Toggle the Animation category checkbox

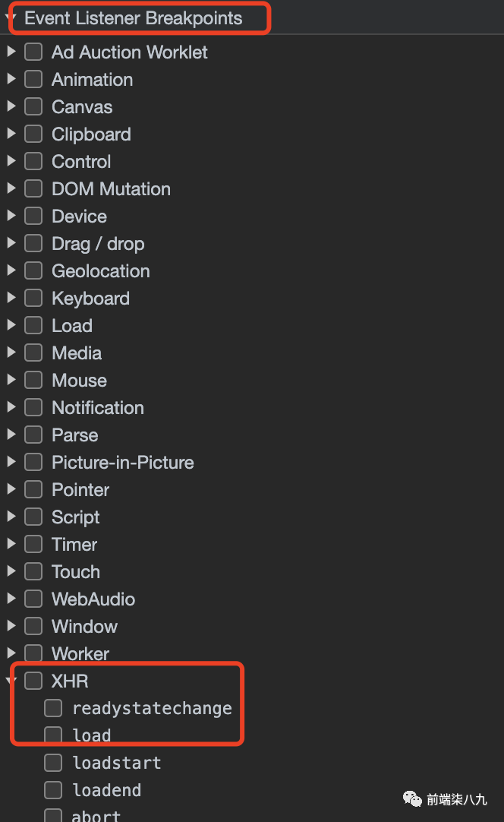(x=33, y=80)
